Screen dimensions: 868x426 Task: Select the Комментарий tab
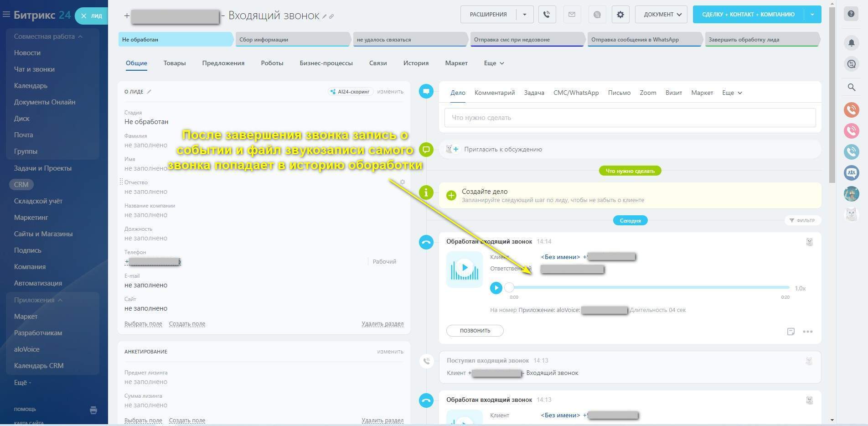click(495, 93)
